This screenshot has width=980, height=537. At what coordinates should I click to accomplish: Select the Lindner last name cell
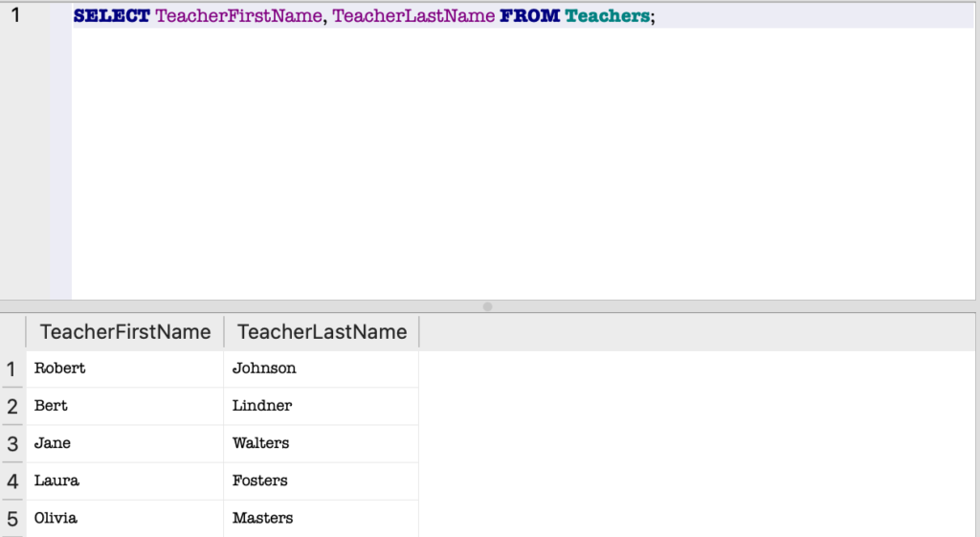click(x=262, y=406)
